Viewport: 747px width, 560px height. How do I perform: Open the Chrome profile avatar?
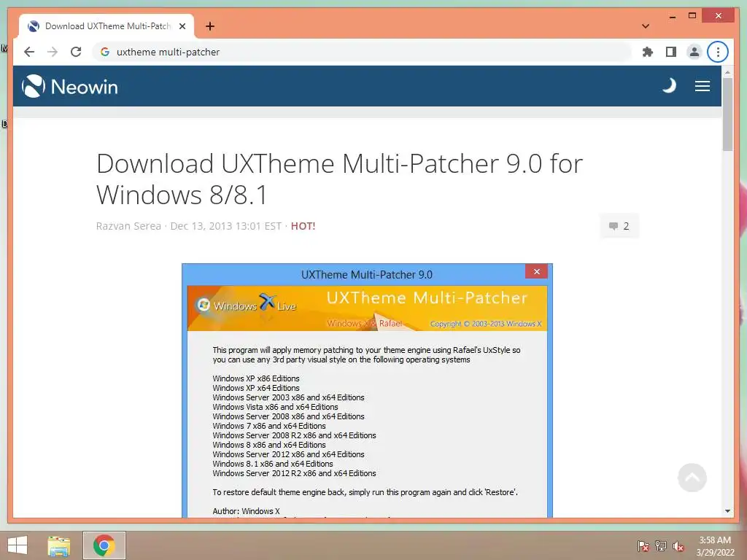[x=694, y=52]
